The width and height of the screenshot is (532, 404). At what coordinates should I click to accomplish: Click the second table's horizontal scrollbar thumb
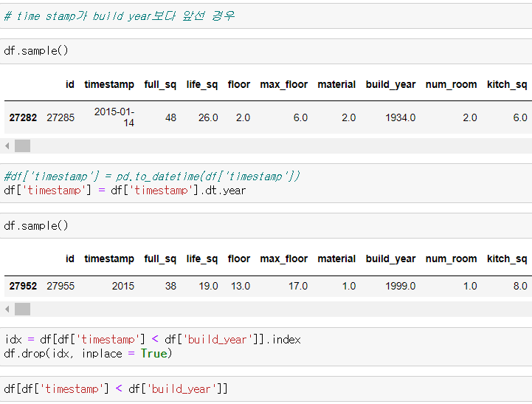tap(22, 309)
